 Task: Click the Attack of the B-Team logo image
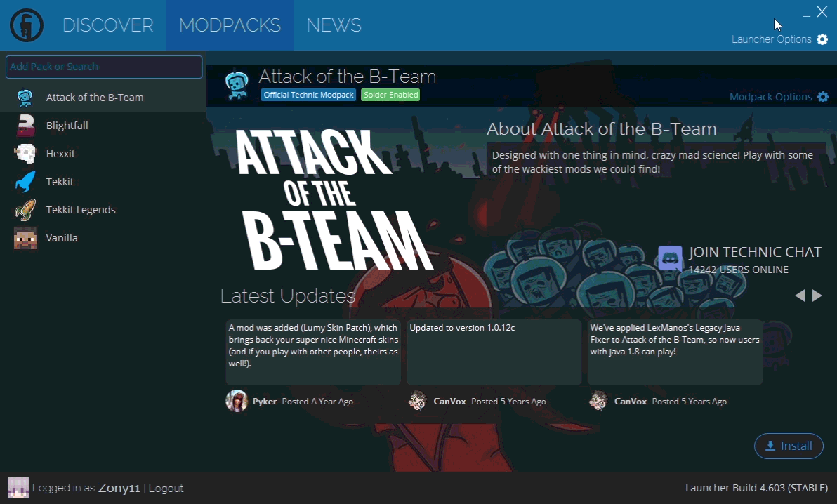[x=334, y=199]
